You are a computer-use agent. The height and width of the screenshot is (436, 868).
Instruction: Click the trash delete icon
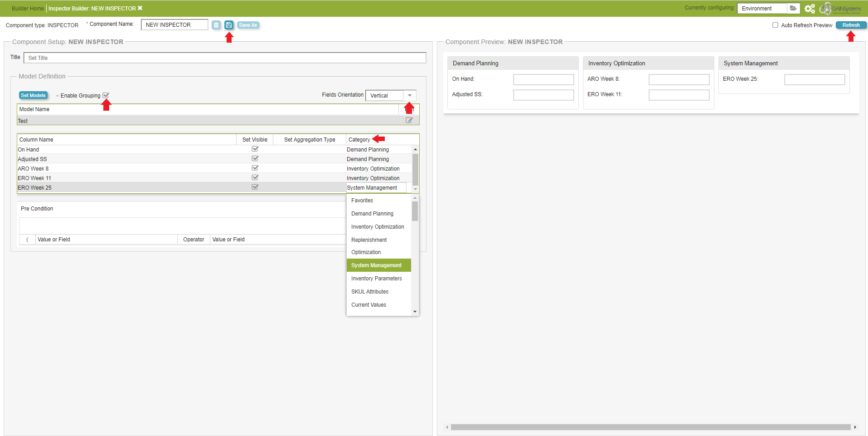[216, 25]
